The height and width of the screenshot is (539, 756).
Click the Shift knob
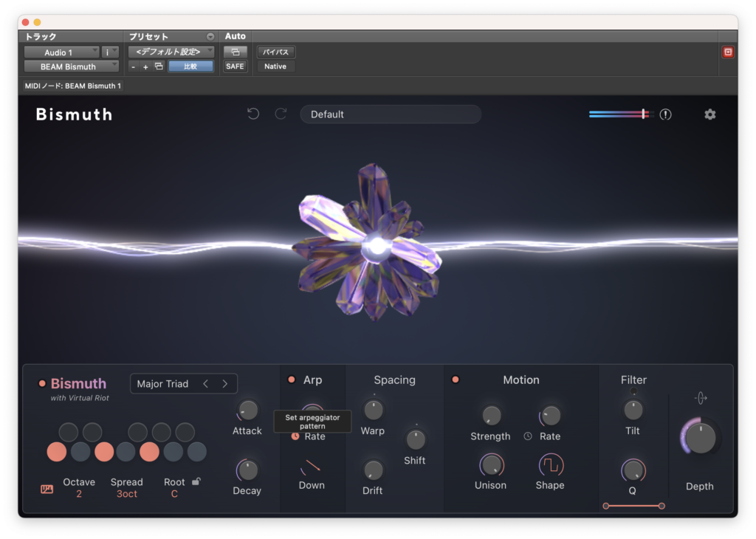pos(416,439)
